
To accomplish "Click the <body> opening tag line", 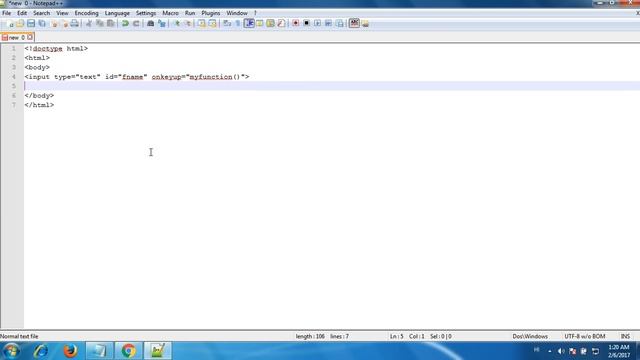I will coord(37,67).
